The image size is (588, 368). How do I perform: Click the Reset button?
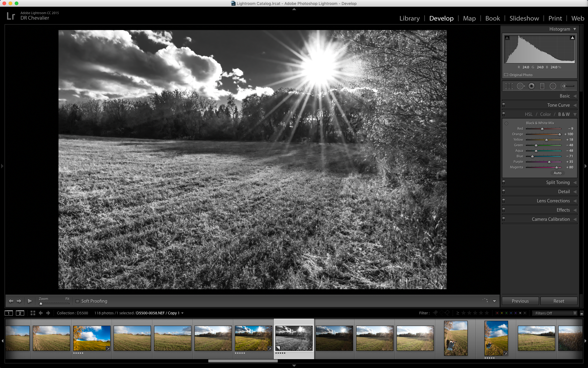click(559, 301)
